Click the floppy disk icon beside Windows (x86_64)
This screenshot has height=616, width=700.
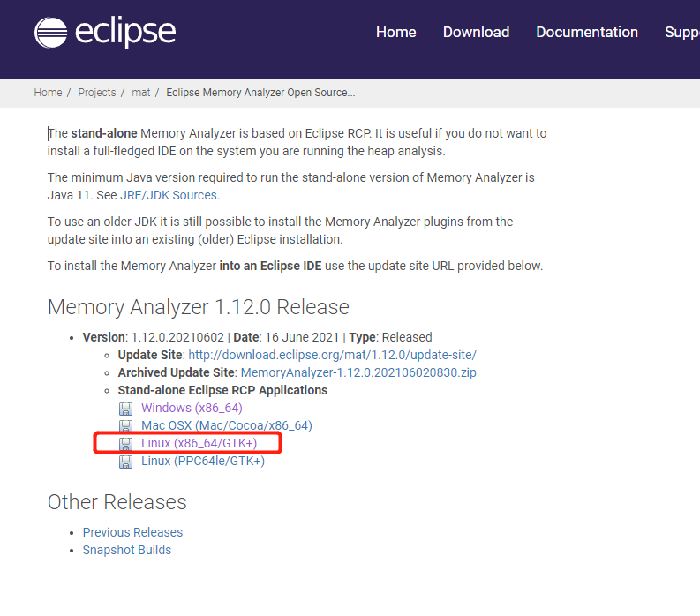click(126, 409)
